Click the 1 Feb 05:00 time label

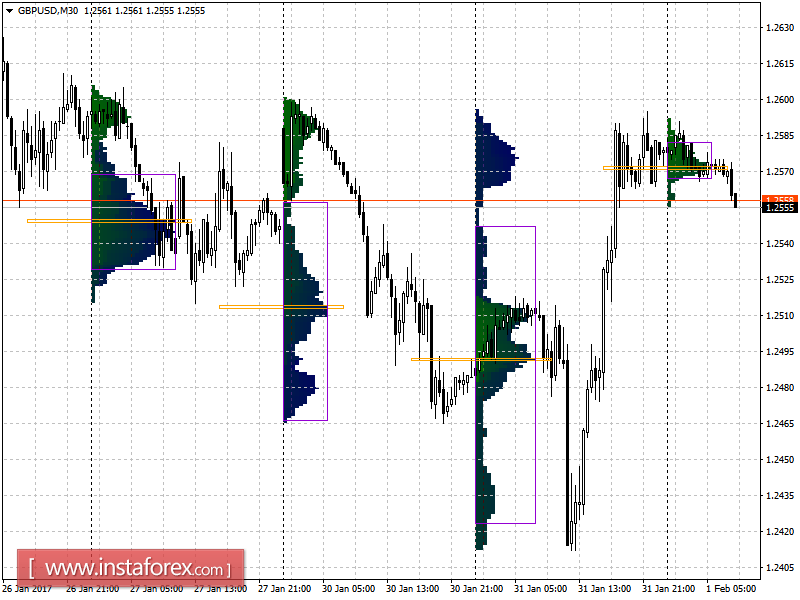(731, 589)
